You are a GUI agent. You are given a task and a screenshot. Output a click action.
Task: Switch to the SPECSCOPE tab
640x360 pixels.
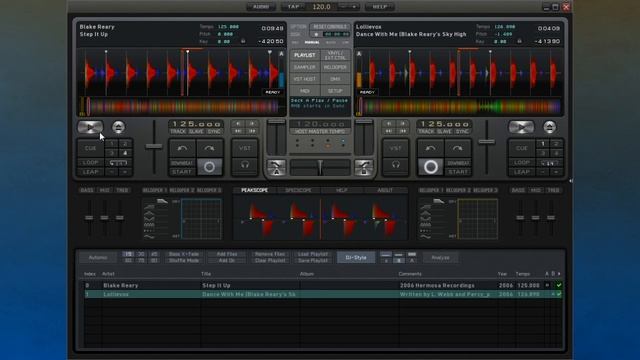click(x=298, y=190)
